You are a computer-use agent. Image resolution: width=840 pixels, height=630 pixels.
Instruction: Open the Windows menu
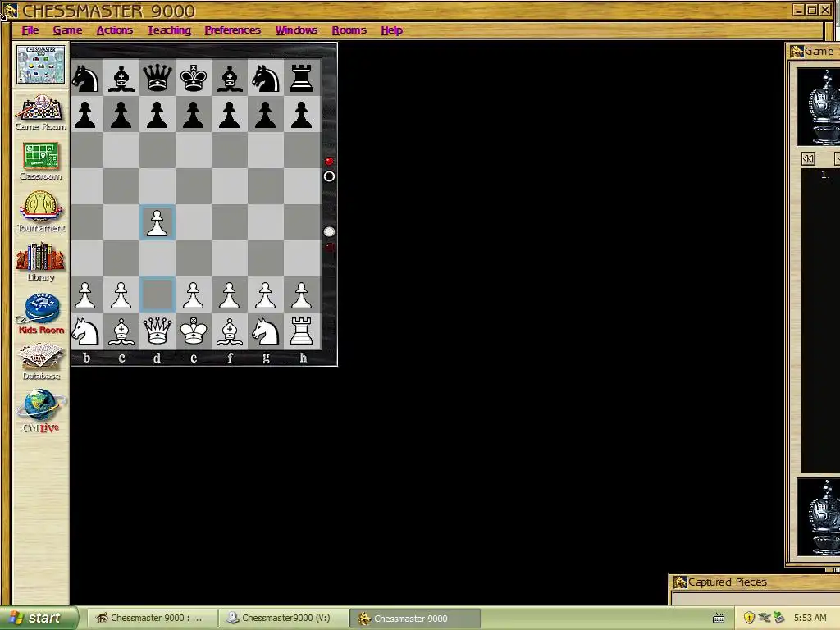[x=296, y=30]
